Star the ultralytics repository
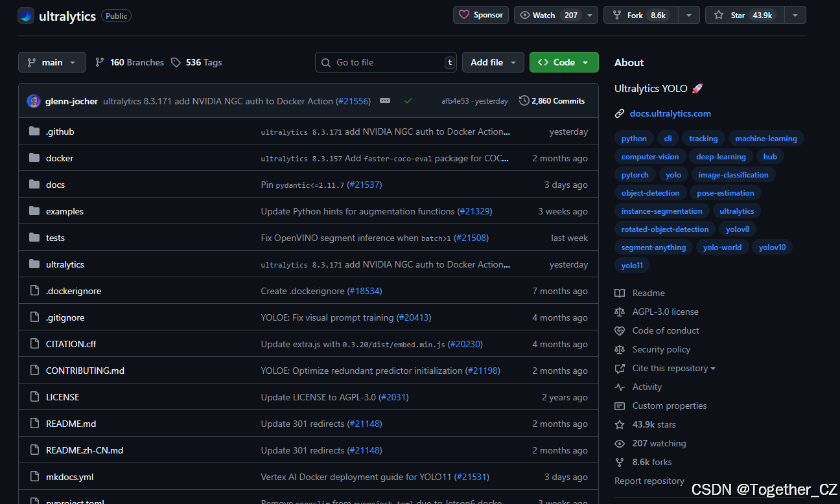The width and height of the screenshot is (840, 504). point(745,15)
